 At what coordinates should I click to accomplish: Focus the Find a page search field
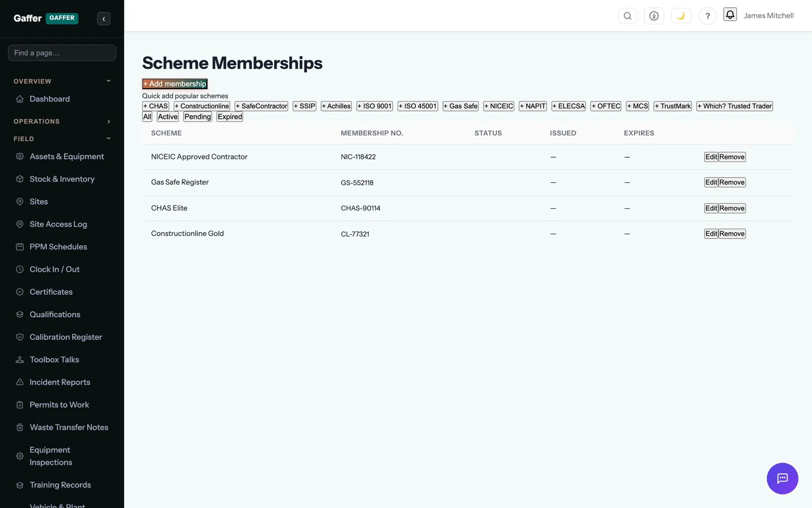62,52
